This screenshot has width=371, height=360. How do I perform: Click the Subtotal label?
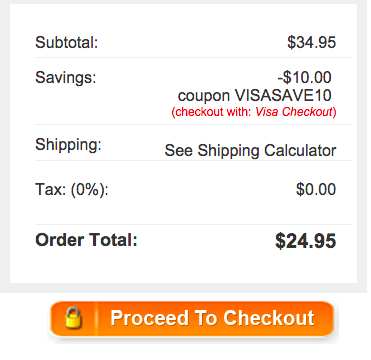[x=67, y=42]
